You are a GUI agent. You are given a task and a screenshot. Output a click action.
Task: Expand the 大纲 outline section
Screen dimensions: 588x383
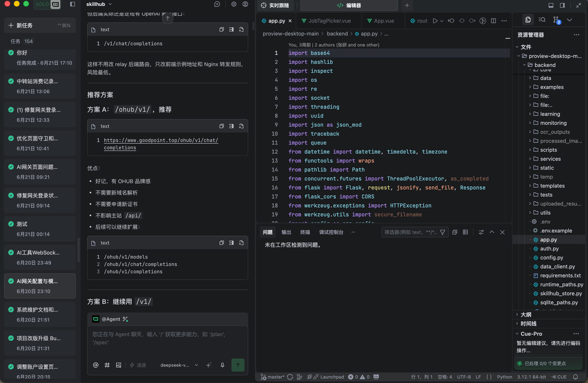tap(526, 315)
